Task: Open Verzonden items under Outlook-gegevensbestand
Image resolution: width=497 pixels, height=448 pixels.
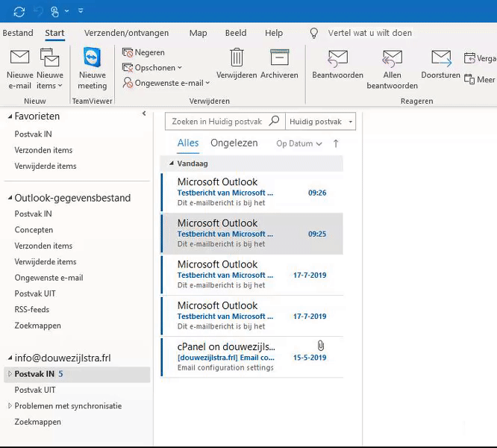Action: pyautogui.click(x=43, y=246)
